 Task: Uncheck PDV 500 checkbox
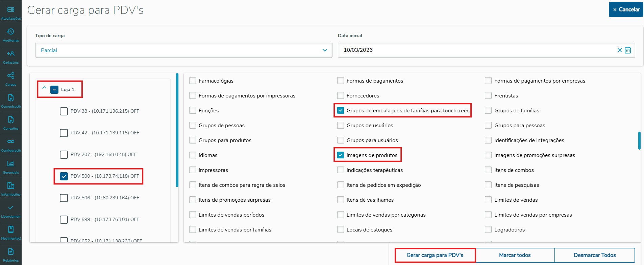click(64, 176)
